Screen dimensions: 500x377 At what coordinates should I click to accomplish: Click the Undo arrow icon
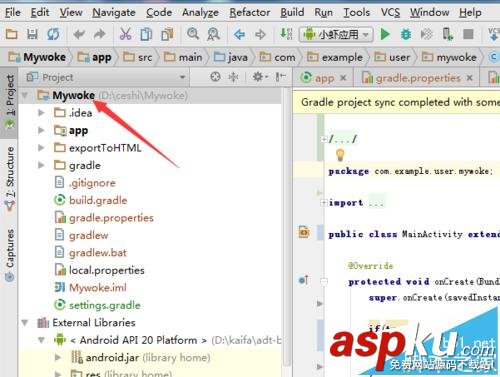(x=79, y=34)
